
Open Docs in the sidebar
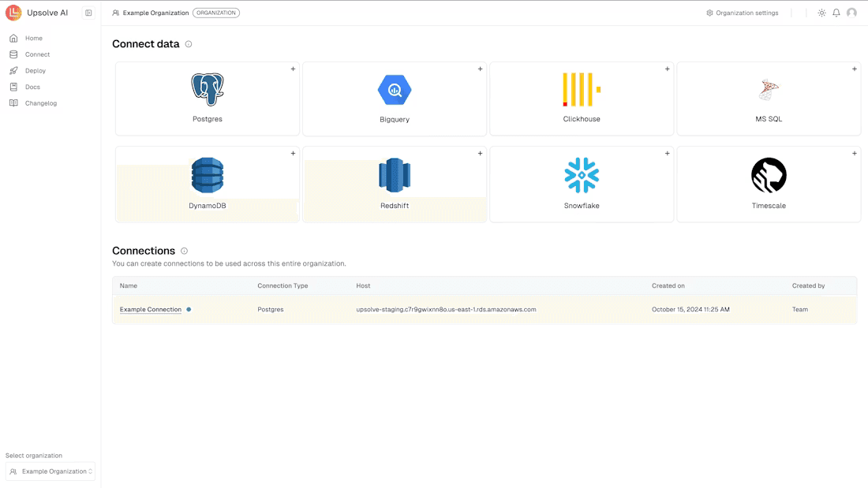click(x=32, y=87)
